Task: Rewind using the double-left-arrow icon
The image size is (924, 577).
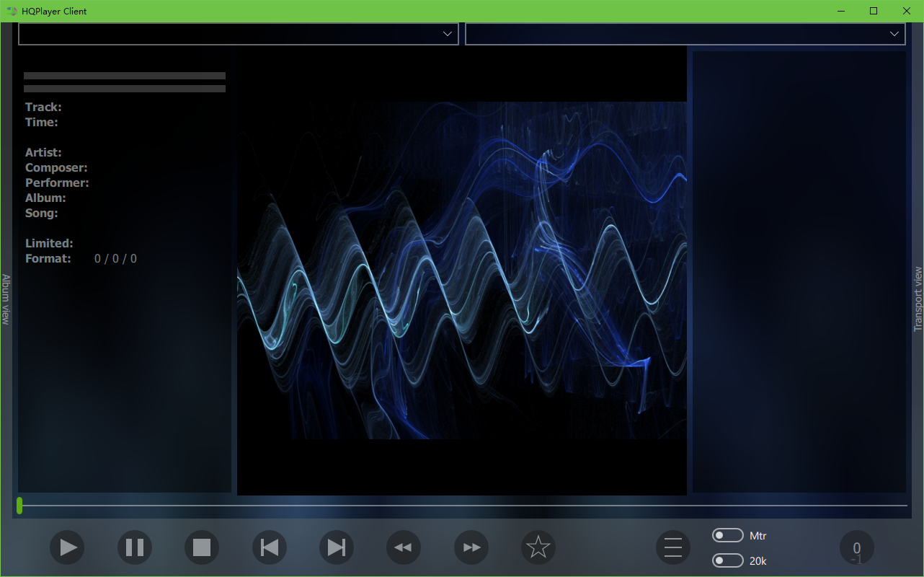Action: point(403,547)
